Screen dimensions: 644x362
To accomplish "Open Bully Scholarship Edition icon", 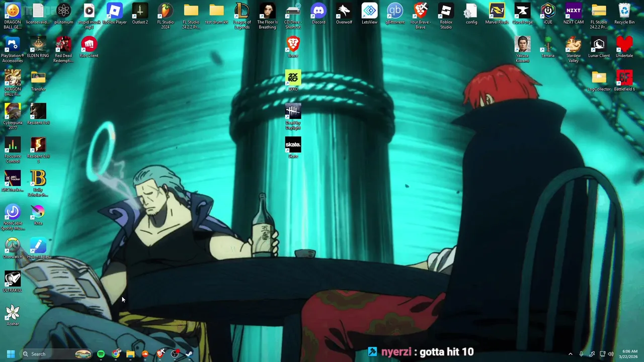I will [38, 184].
